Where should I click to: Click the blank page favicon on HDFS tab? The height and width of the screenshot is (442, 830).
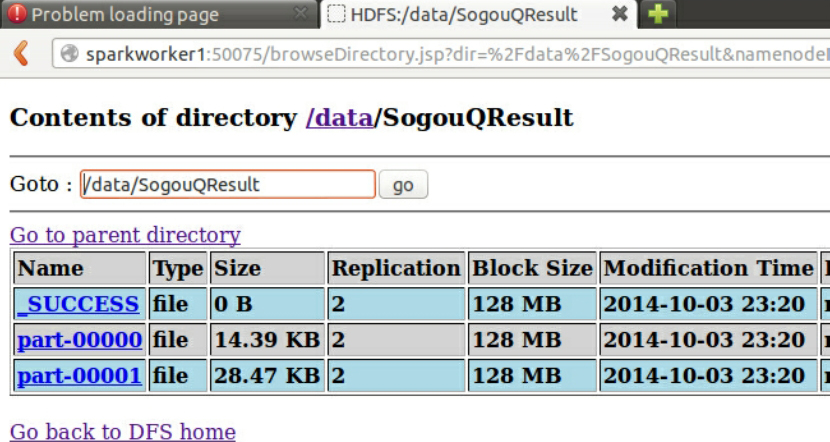[337, 14]
